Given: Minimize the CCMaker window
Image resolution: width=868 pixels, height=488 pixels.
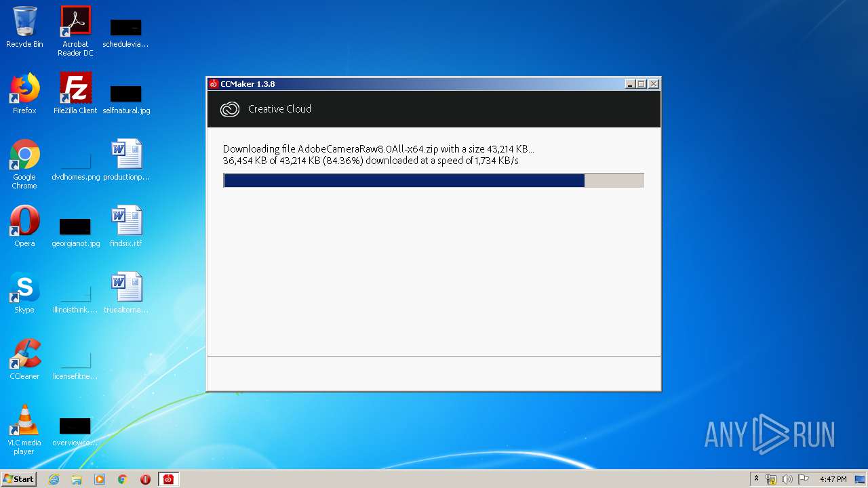Looking at the screenshot, I should (x=630, y=84).
